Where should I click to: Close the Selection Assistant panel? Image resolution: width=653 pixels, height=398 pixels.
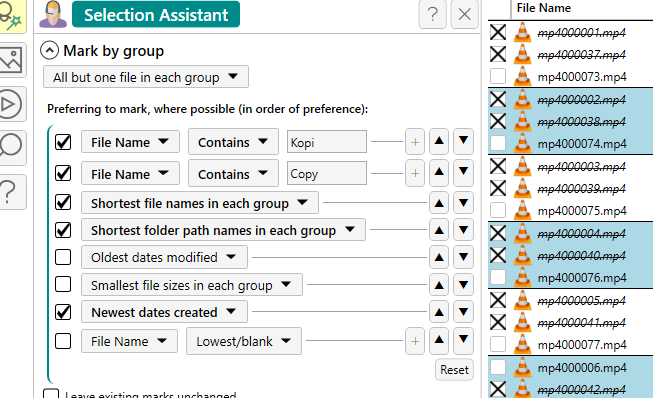coord(464,15)
